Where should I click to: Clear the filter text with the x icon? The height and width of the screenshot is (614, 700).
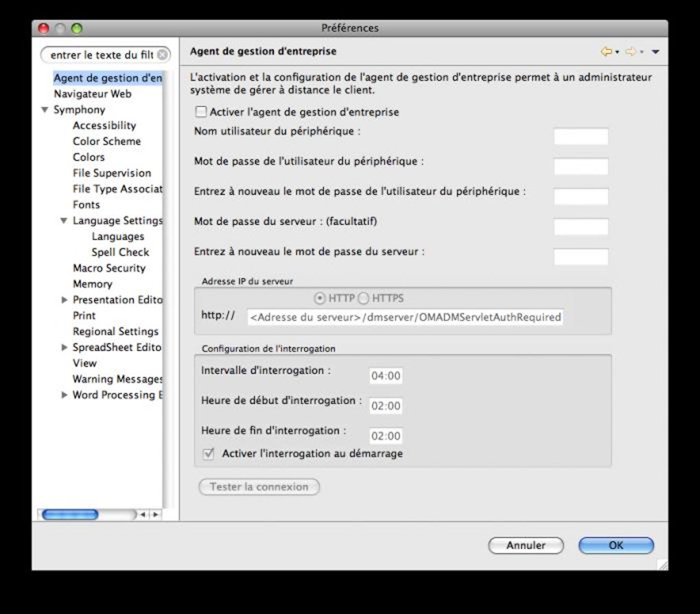163,54
